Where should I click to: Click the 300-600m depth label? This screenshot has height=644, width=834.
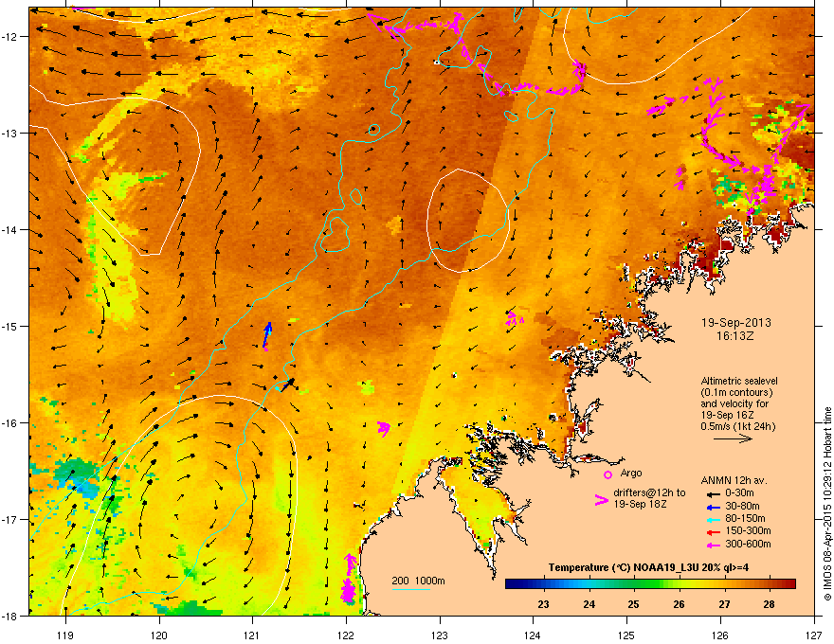click(x=748, y=545)
